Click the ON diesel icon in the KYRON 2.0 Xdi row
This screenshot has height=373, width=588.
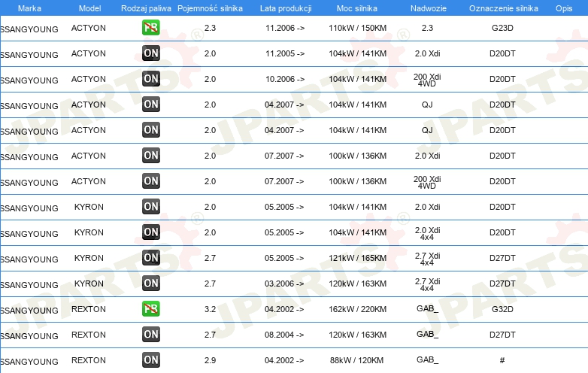[x=150, y=207]
